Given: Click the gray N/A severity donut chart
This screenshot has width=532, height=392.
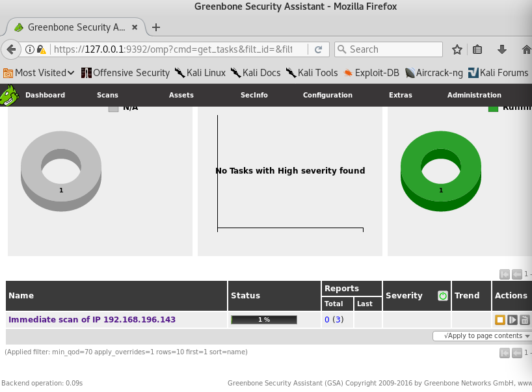Looking at the screenshot, I should [x=61, y=171].
